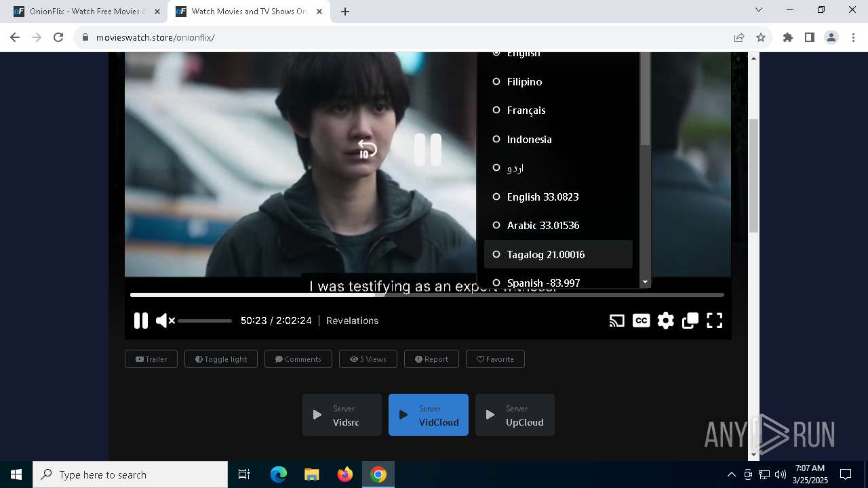The width and height of the screenshot is (868, 488).
Task: Toggle the browser side panel
Action: (810, 37)
